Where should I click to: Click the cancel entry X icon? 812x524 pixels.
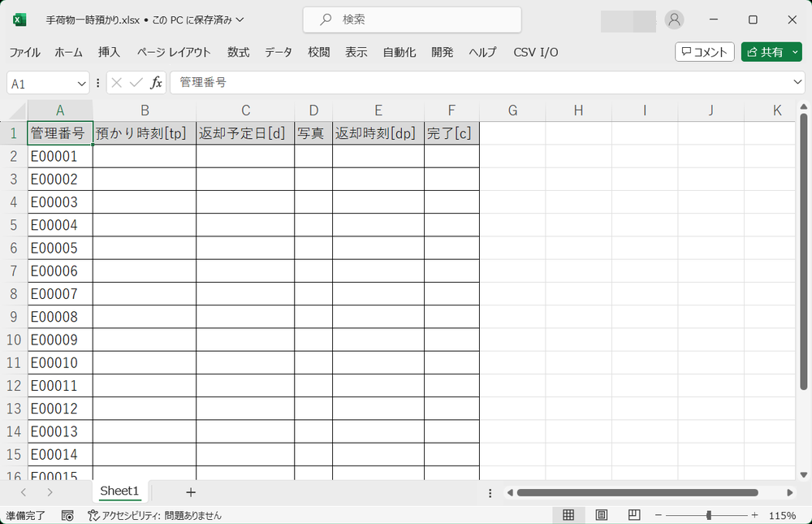(117, 83)
